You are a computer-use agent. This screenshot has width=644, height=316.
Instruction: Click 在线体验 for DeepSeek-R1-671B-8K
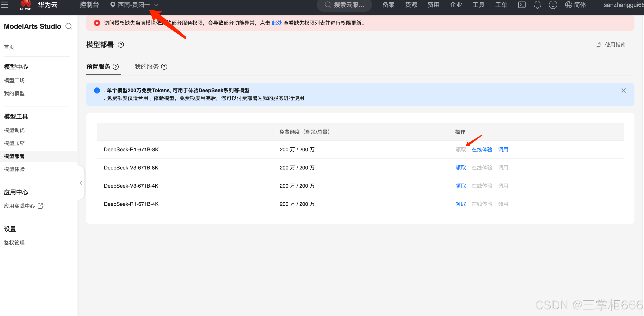pos(482,149)
